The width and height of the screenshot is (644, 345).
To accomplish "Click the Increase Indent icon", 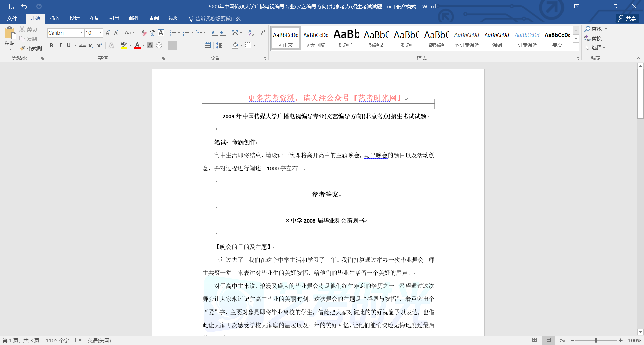I will (223, 33).
